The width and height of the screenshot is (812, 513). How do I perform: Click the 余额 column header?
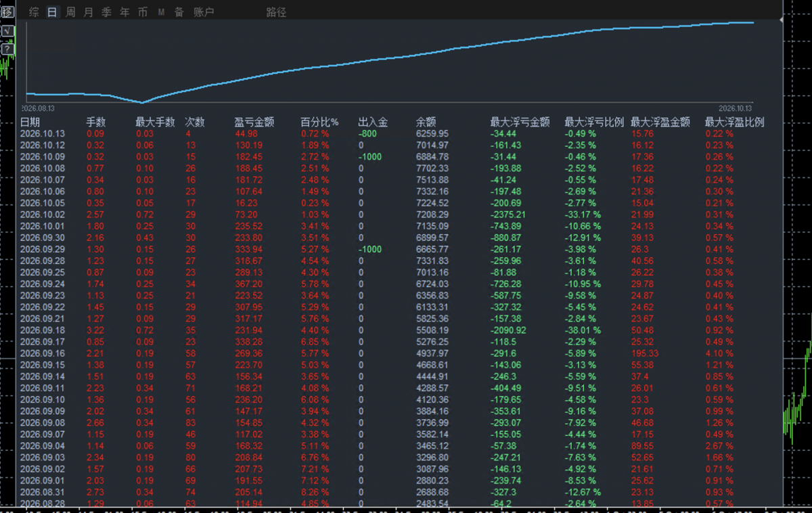426,122
